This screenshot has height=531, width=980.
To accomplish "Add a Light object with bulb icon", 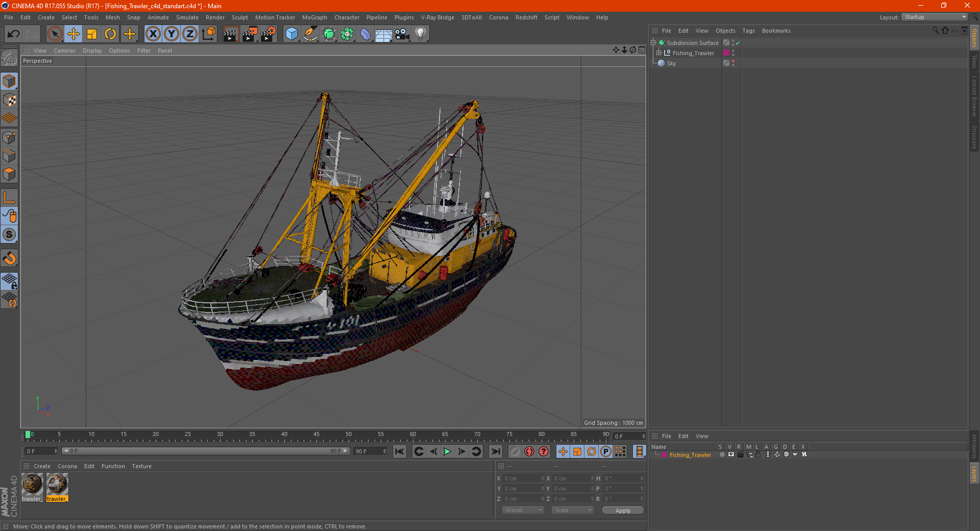I will [421, 34].
